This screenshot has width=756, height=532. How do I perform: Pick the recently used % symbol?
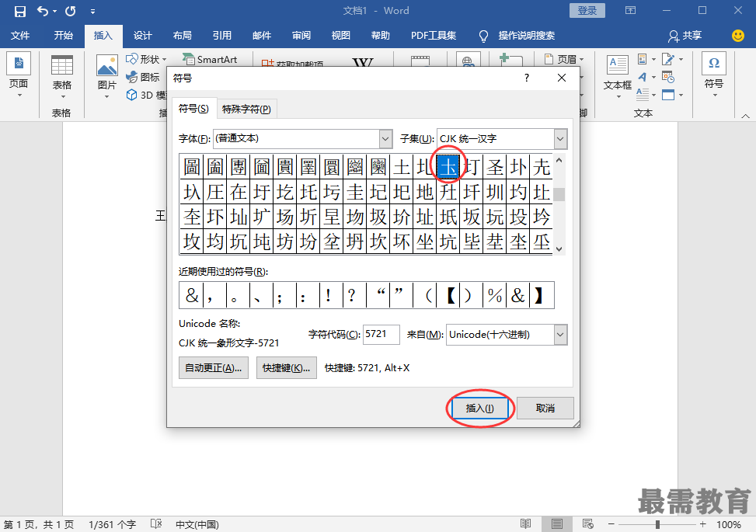495,295
